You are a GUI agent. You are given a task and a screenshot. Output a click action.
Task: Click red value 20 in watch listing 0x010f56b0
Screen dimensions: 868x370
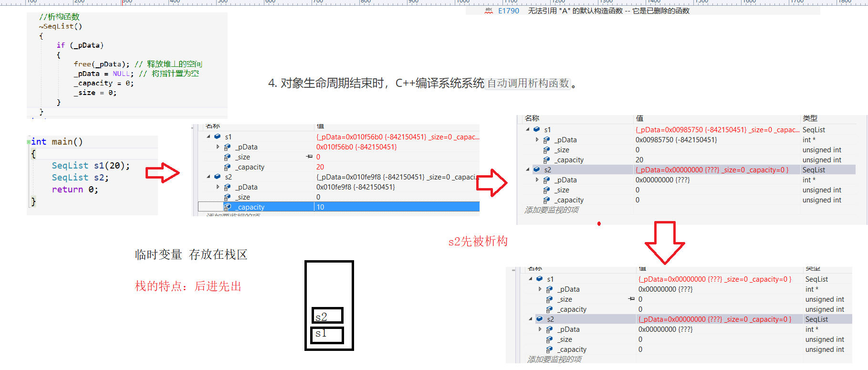tap(320, 167)
